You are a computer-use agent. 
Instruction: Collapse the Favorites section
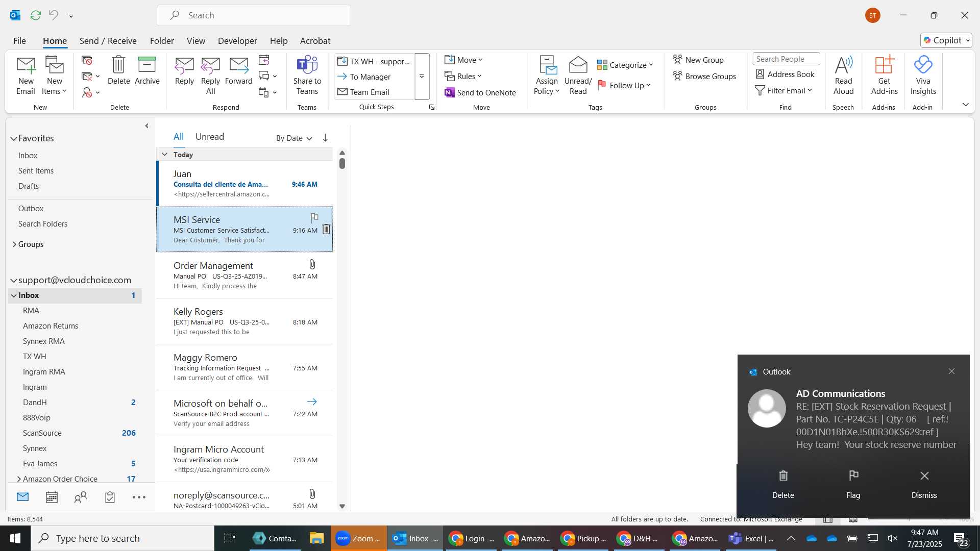pos(14,138)
